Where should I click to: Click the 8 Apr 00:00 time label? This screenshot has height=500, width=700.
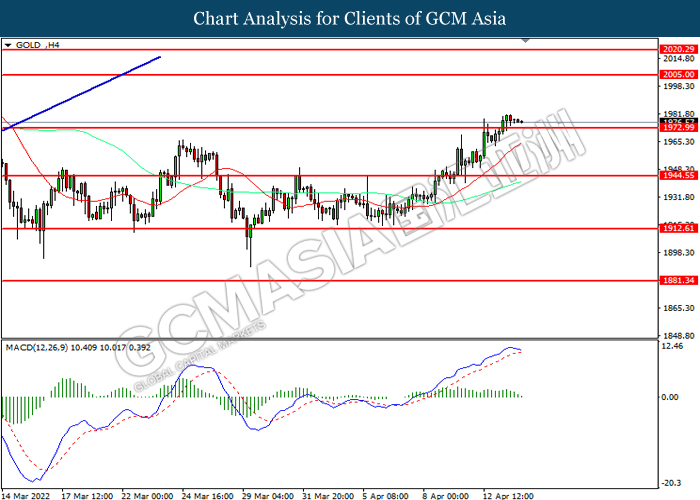(446, 496)
